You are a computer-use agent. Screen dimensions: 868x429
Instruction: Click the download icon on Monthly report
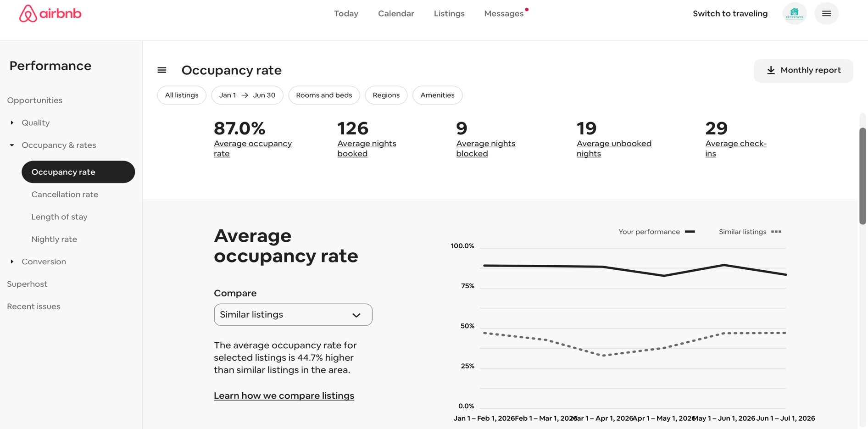(771, 70)
